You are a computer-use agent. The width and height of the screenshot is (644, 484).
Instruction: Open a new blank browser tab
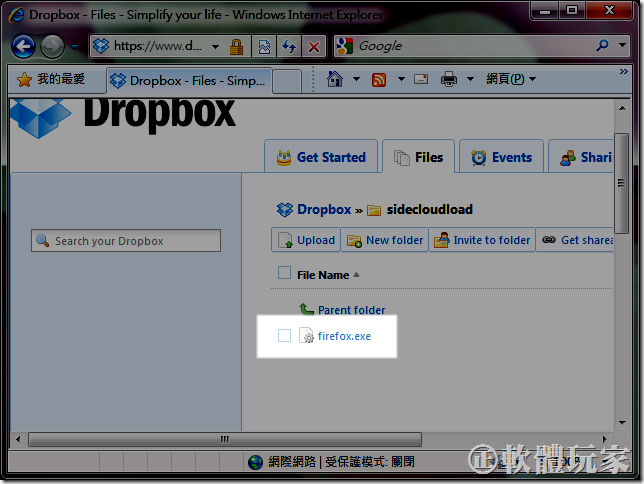point(287,81)
